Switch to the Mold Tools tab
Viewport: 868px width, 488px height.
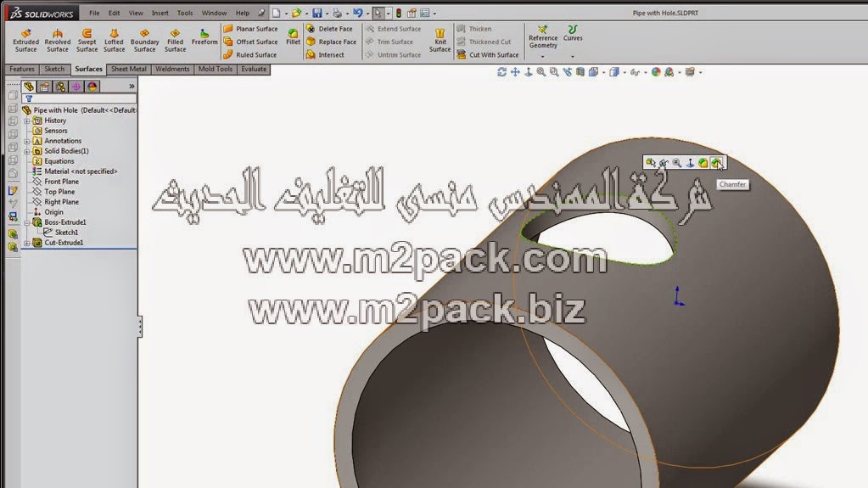(216, 70)
